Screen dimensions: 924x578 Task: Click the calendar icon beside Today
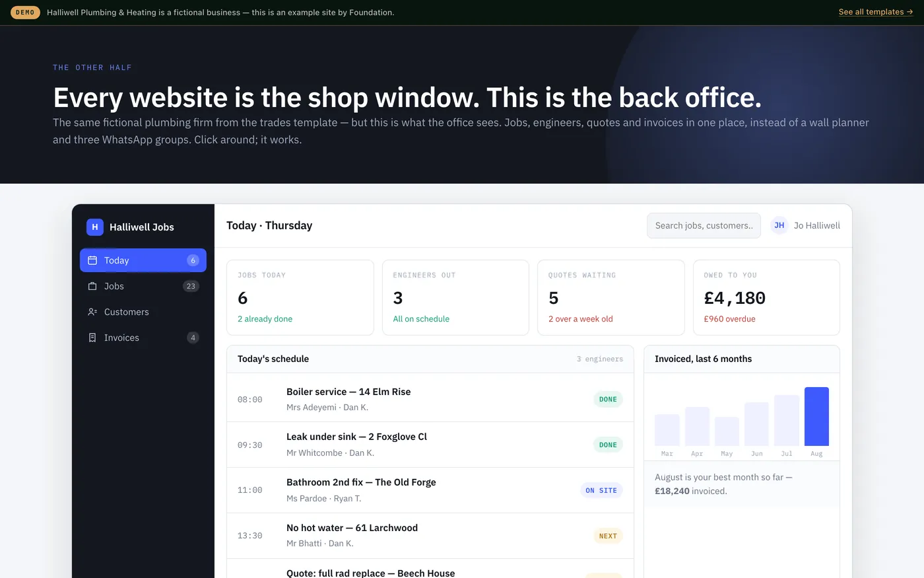pyautogui.click(x=92, y=260)
